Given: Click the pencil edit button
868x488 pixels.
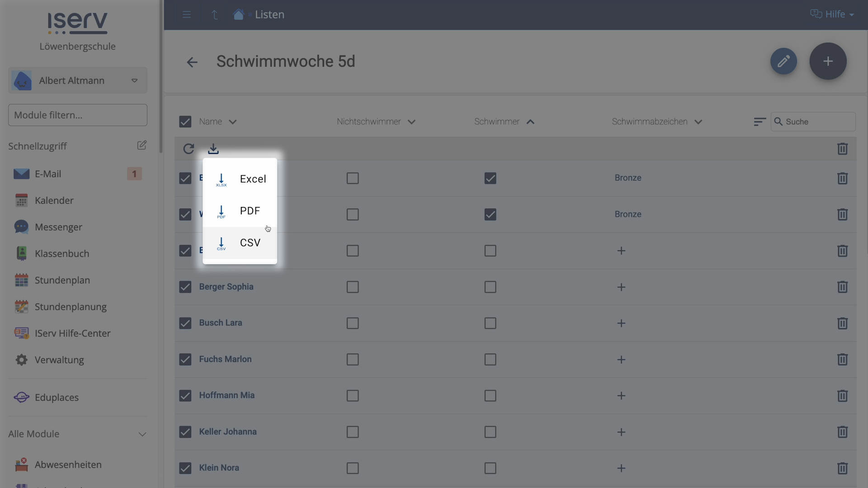Looking at the screenshot, I should pyautogui.click(x=783, y=61).
